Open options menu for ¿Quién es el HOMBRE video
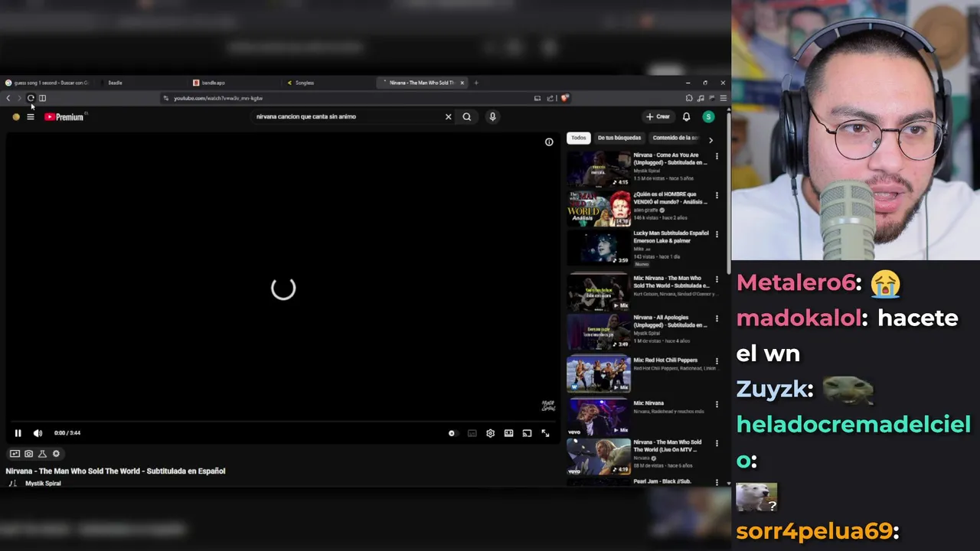 pyautogui.click(x=717, y=195)
